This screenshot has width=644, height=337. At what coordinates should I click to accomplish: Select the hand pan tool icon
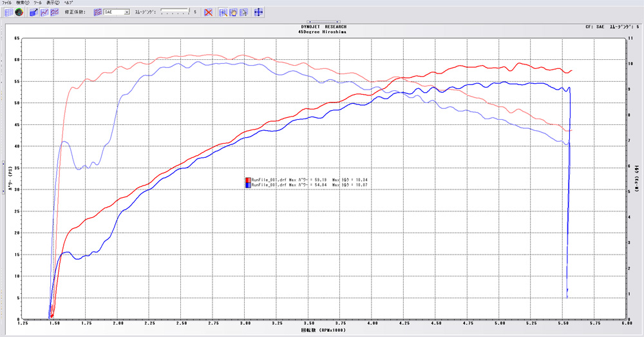click(x=233, y=12)
